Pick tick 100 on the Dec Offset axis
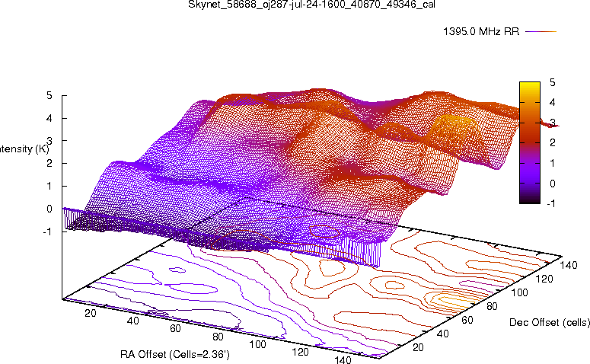This screenshot has height=364, width=590. click(x=519, y=292)
